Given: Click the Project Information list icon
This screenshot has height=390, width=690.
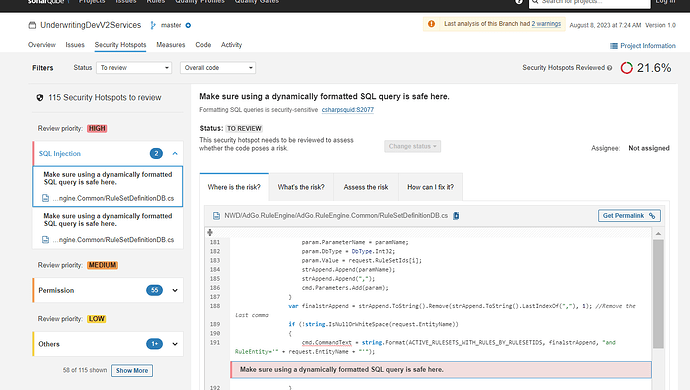Looking at the screenshot, I should pos(613,46).
